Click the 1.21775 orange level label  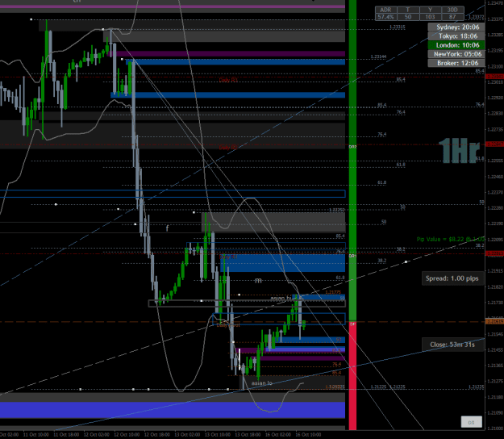(333, 292)
